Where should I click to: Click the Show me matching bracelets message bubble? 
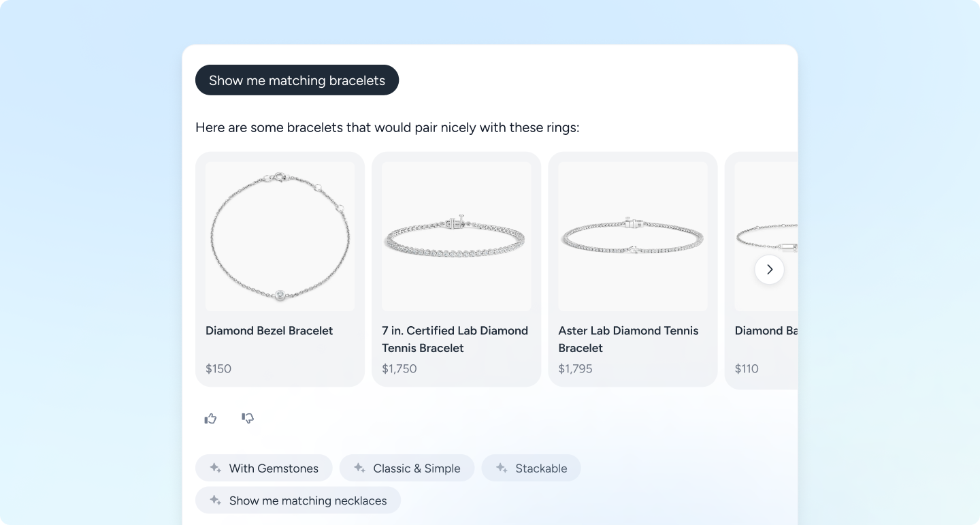[297, 80]
